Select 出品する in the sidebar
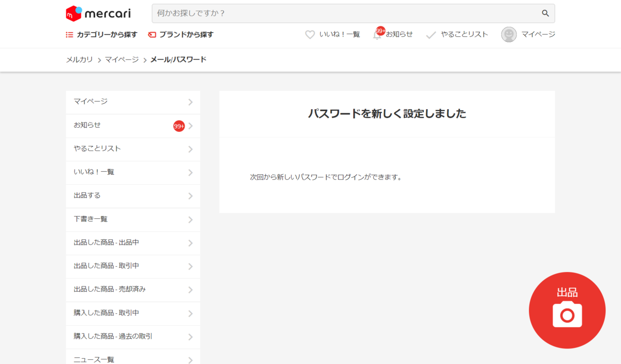This screenshot has width=621, height=364. (133, 196)
